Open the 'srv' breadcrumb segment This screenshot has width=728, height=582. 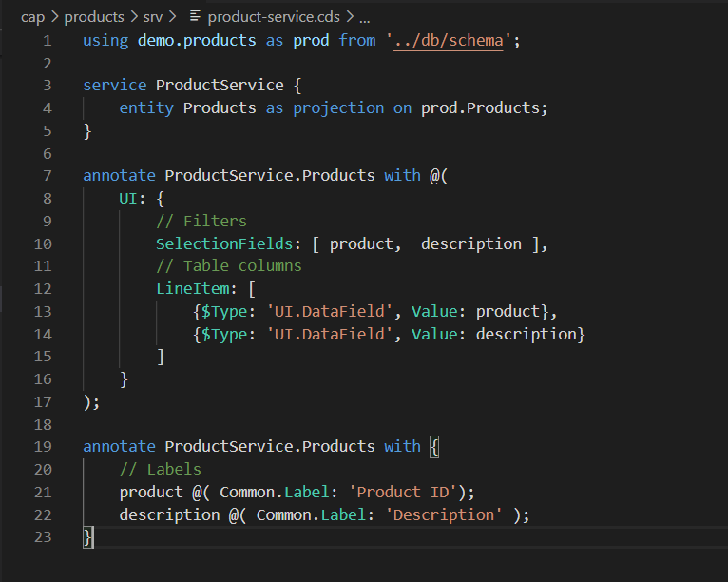click(x=153, y=17)
